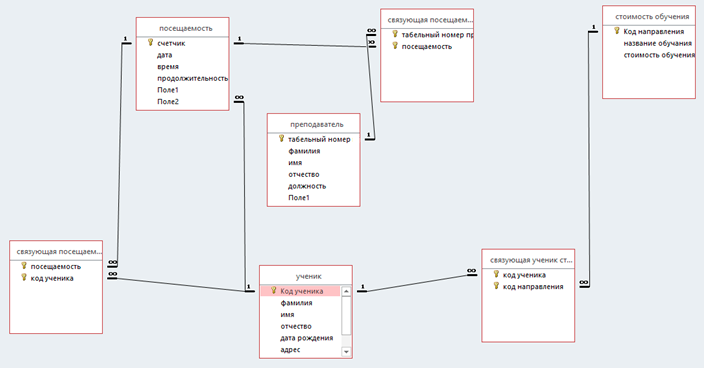Click key icon beside код направления in связующая ученик
Image resolution: width=704 pixels, height=368 pixels.
tap(496, 285)
